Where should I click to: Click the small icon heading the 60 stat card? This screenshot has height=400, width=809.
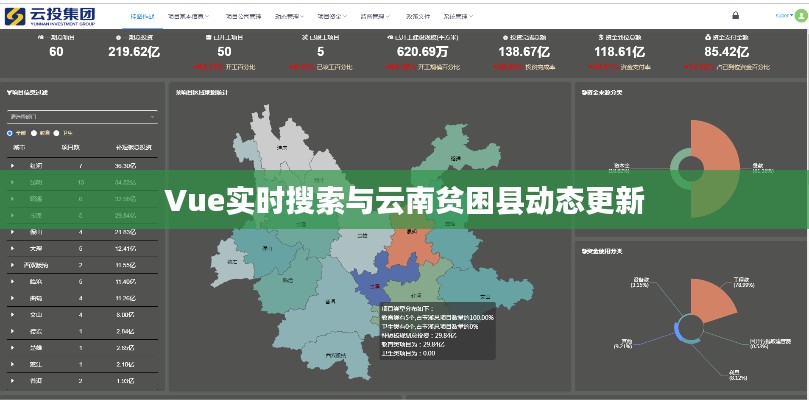(x=41, y=38)
